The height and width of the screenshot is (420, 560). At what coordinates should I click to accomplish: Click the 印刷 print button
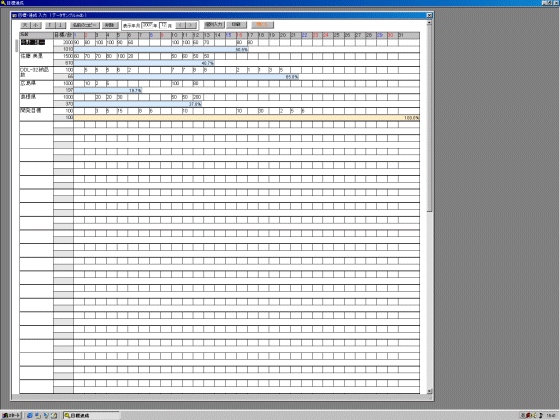point(236,25)
